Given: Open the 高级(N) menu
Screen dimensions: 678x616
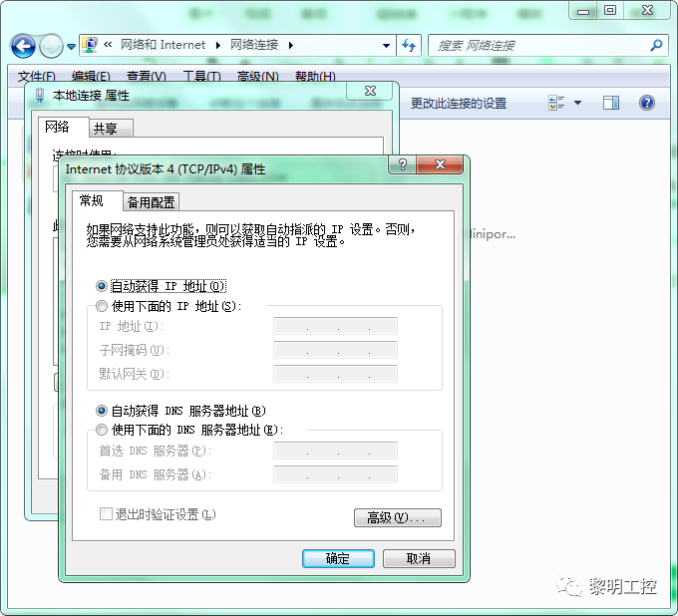Looking at the screenshot, I should [x=257, y=76].
